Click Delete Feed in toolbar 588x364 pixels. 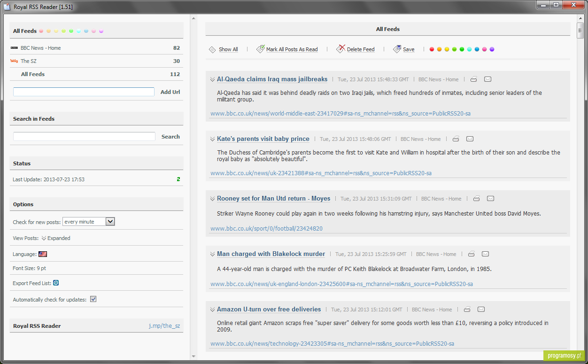[x=361, y=49]
